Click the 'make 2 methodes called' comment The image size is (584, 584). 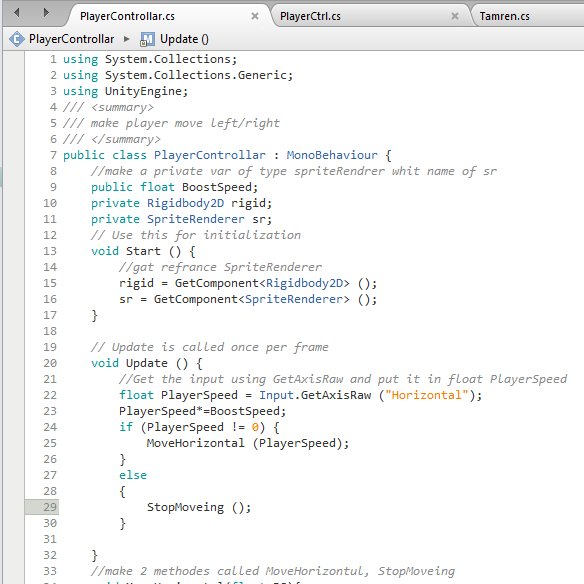(273, 571)
